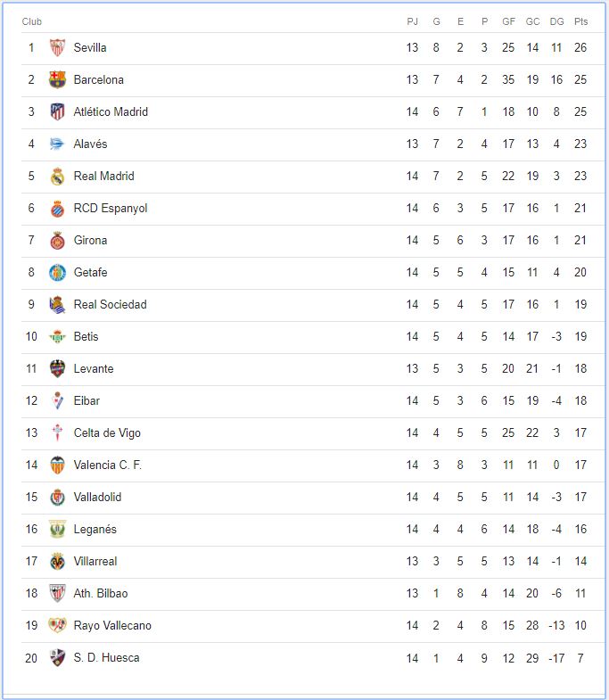Screen dimensions: 609x700
Task: Select the Ath. Bilbao team name
Action: click(x=101, y=593)
